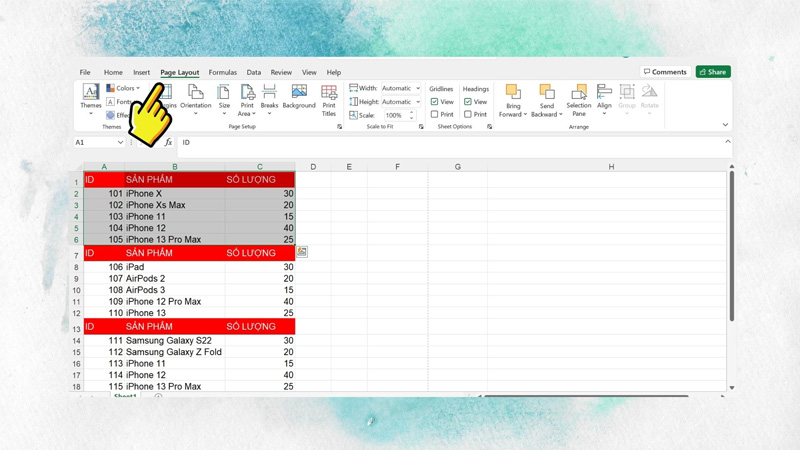Open the theme Colors menu
Viewport: 800px width, 450px height.
122,88
